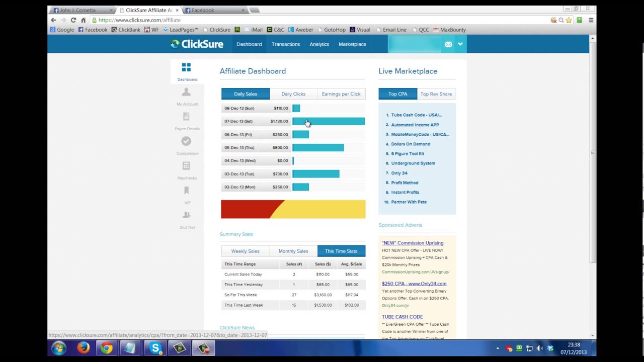Show hidden system tray icons arrow
Image resolution: width=644 pixels, height=362 pixels.
[498, 348]
